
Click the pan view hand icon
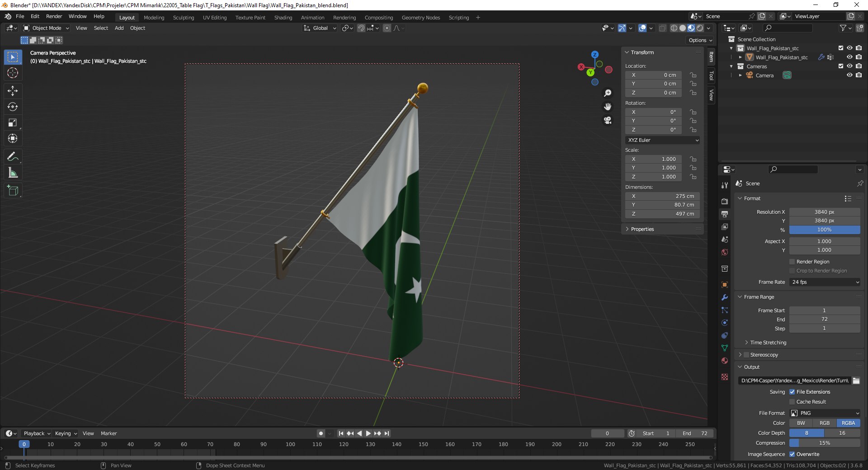click(x=608, y=107)
